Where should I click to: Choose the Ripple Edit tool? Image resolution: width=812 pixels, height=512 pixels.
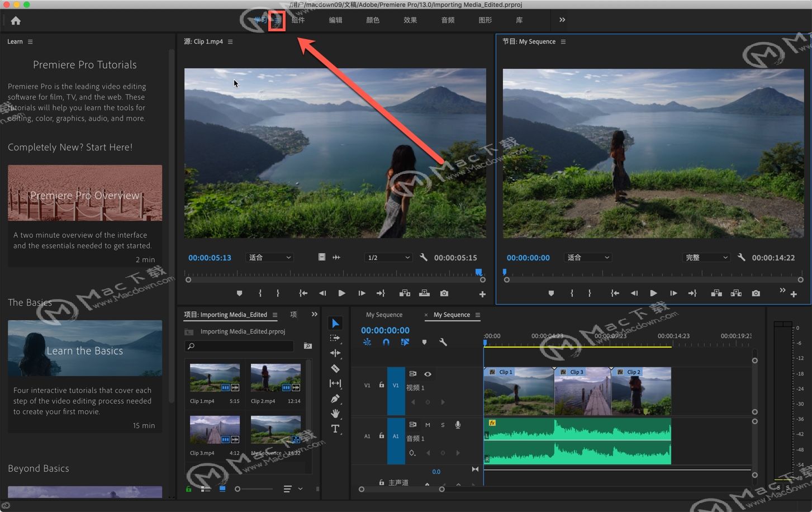[x=335, y=353]
